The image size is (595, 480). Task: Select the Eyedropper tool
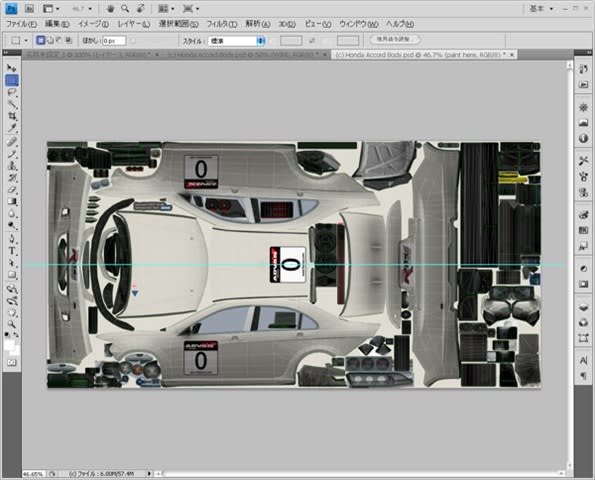(x=12, y=128)
